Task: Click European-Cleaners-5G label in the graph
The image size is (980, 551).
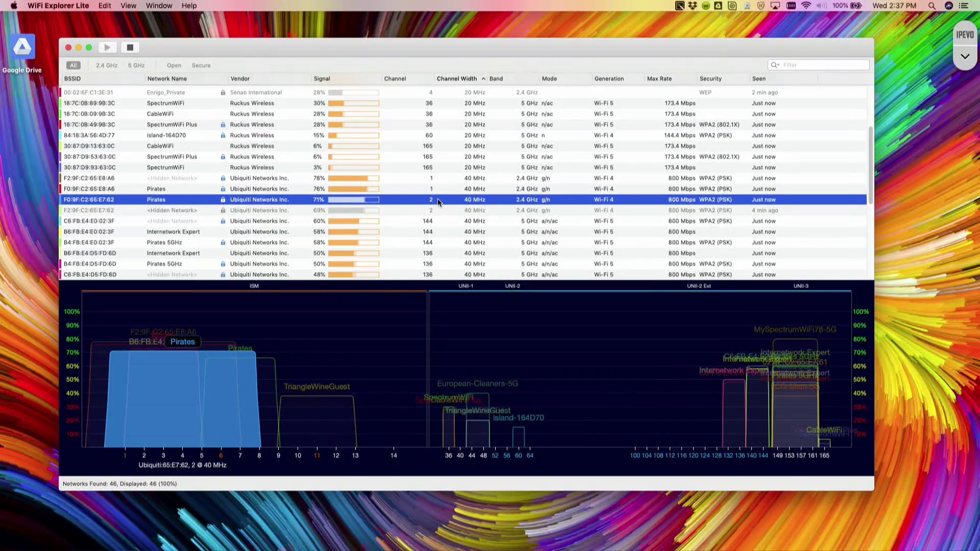Action: pos(477,384)
